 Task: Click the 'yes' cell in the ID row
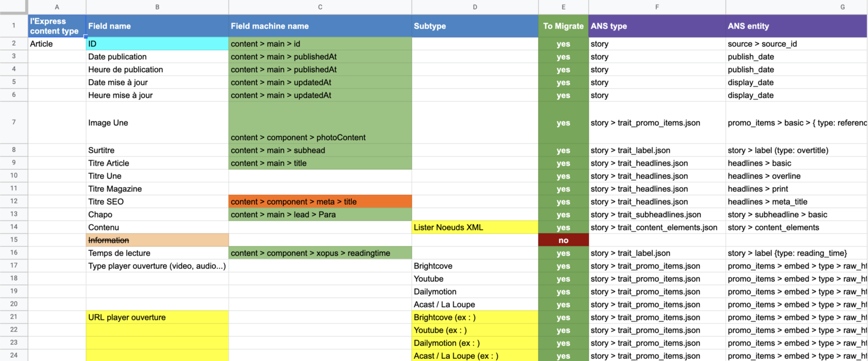(563, 44)
